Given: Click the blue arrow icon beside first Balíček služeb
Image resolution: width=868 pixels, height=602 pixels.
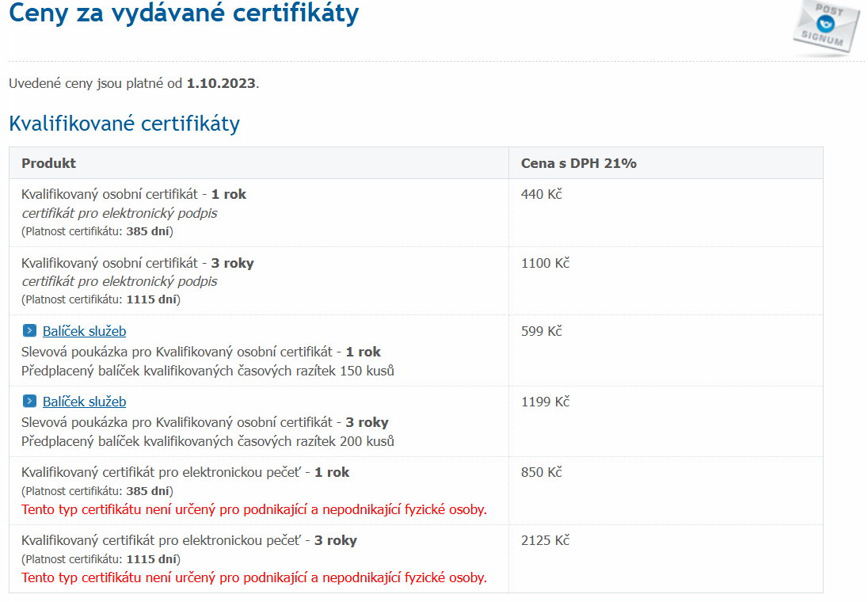Looking at the screenshot, I should [31, 331].
